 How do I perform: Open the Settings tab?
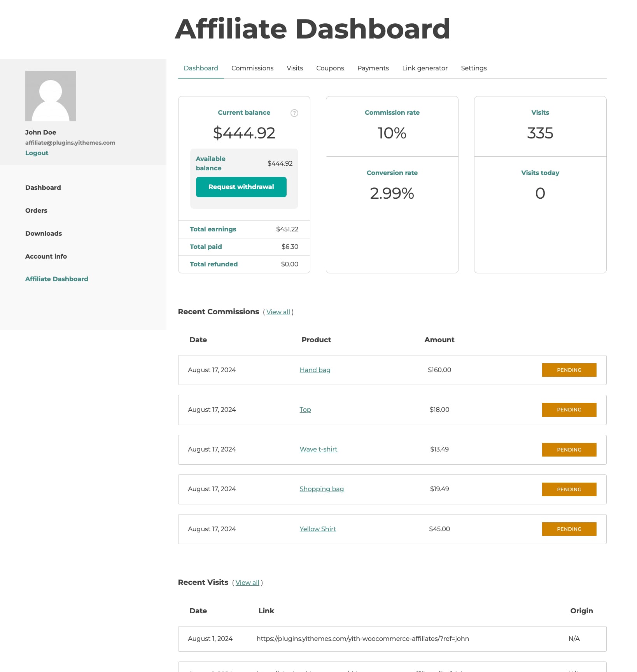(x=473, y=68)
